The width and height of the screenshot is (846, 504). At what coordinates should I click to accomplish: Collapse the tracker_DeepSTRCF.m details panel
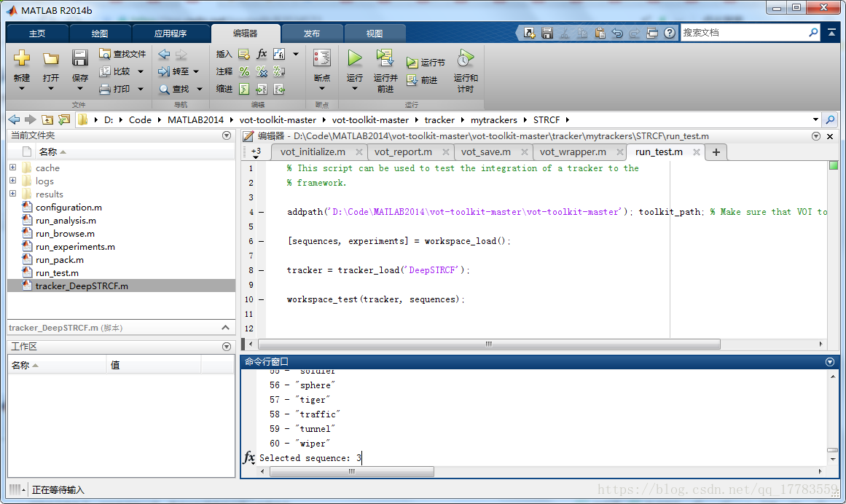click(226, 328)
